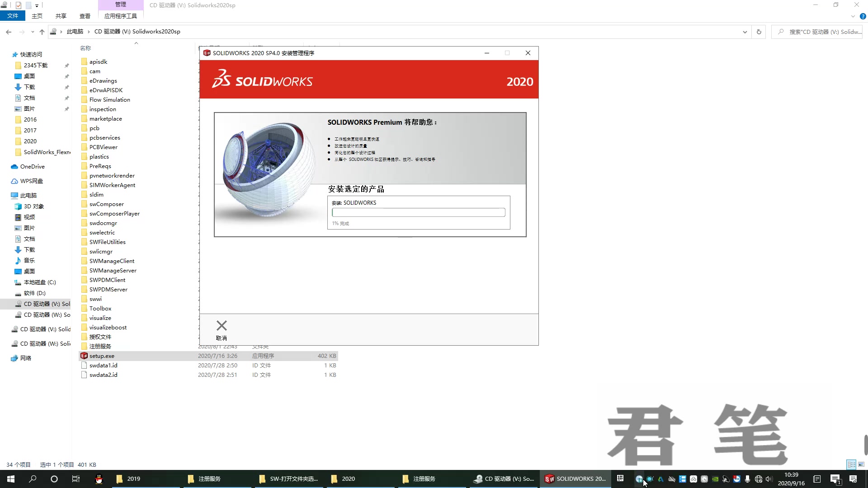The width and height of the screenshot is (868, 488).
Task: Toggle large thumbnails view at bottom right
Action: click(860, 464)
